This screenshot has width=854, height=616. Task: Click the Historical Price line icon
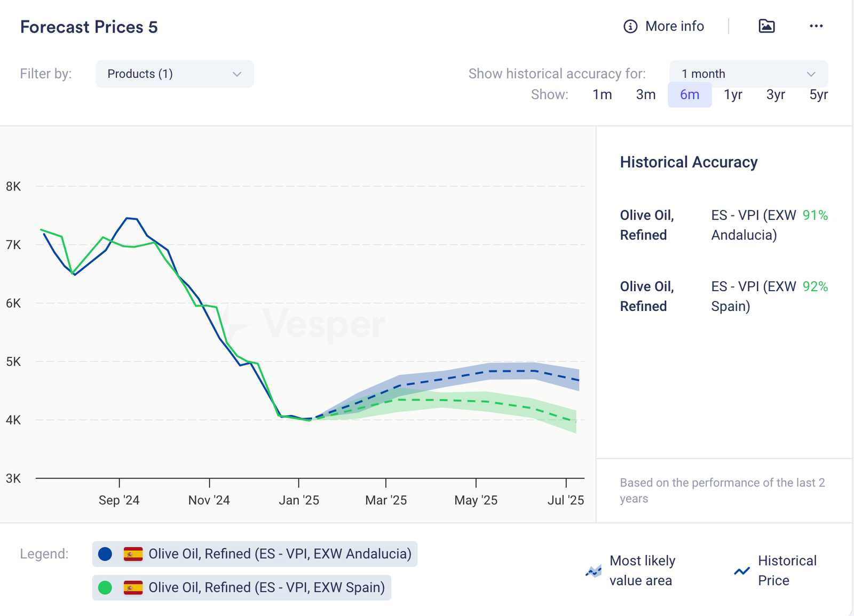coord(742,571)
